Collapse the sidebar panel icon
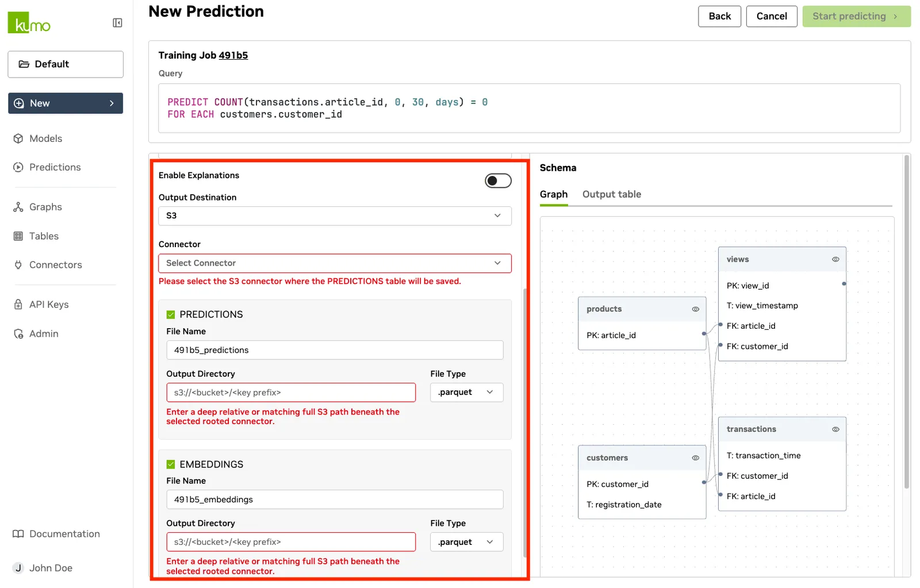Screen dimensions: 920x588 117,23
